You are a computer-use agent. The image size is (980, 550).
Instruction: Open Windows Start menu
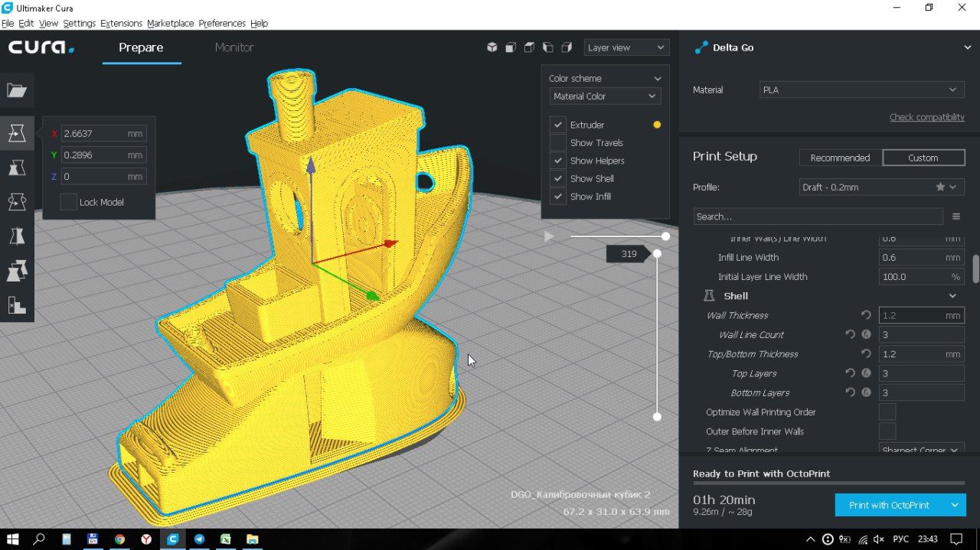[13, 539]
